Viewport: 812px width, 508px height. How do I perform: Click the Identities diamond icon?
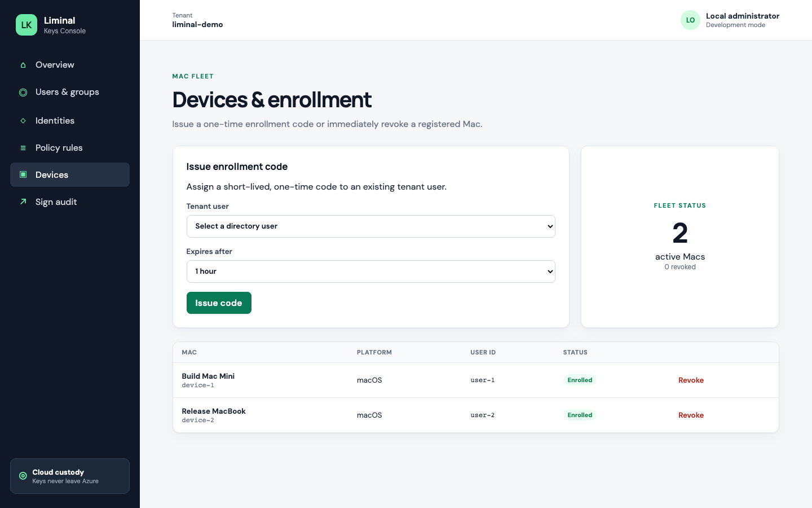pyautogui.click(x=23, y=121)
